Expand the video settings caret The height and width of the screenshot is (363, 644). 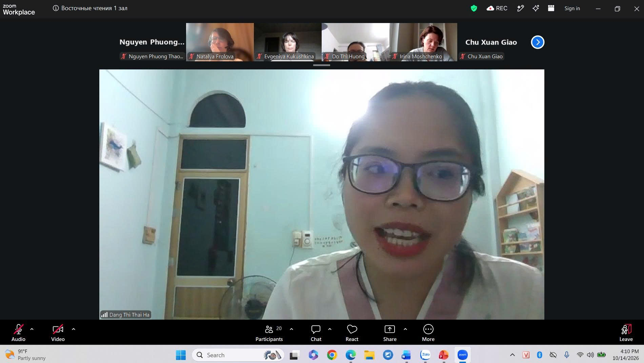click(74, 329)
